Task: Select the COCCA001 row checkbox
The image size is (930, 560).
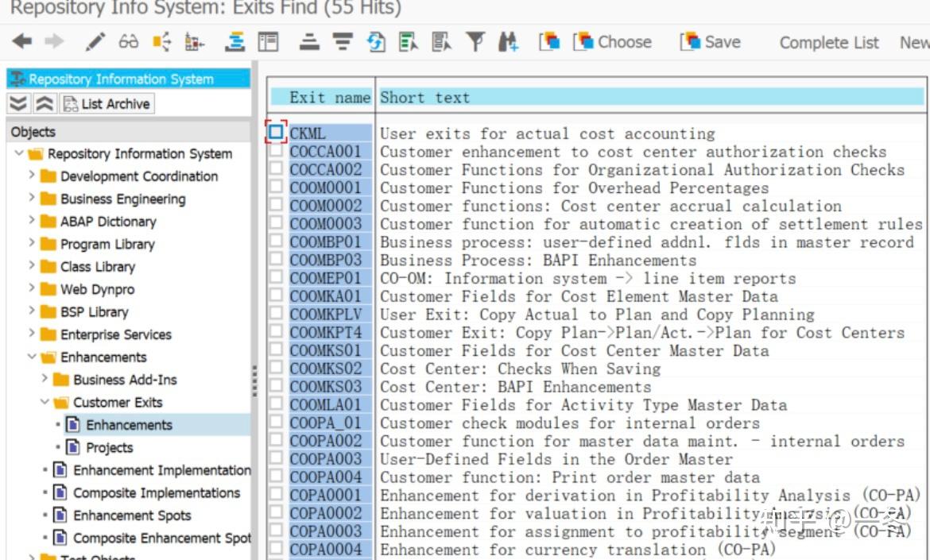Action: [276, 151]
